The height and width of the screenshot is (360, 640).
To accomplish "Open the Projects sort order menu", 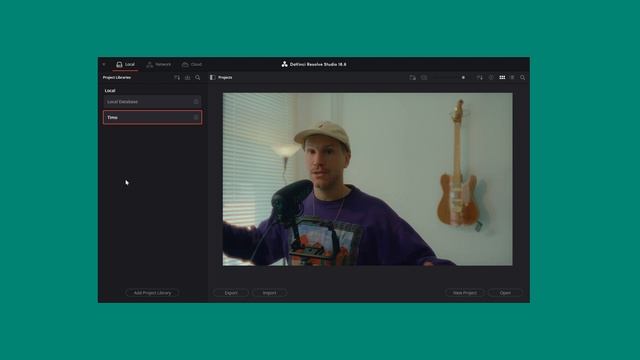I will click(x=480, y=78).
